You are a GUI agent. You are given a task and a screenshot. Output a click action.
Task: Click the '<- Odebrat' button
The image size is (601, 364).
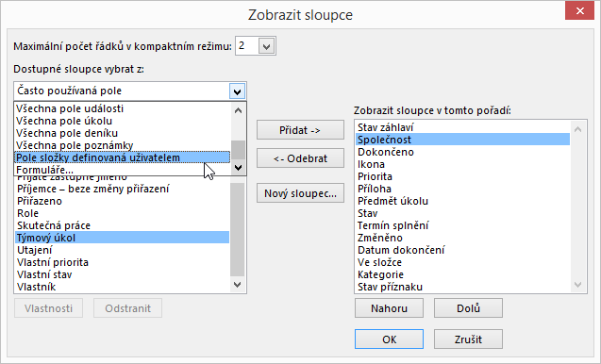(x=300, y=158)
